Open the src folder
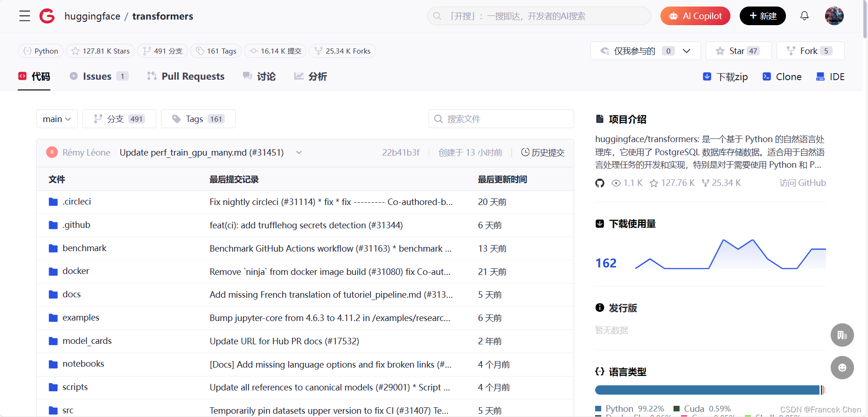The width and height of the screenshot is (868, 417). [x=68, y=410]
